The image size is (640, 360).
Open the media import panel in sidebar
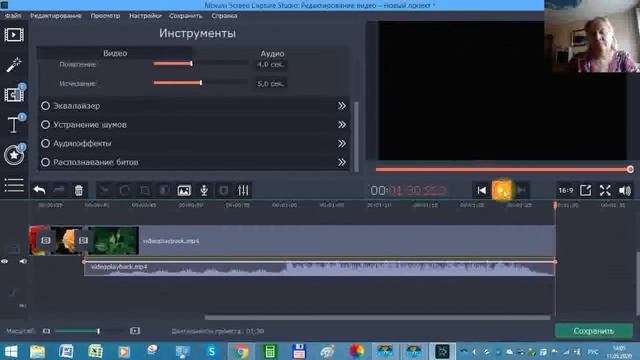[14, 35]
